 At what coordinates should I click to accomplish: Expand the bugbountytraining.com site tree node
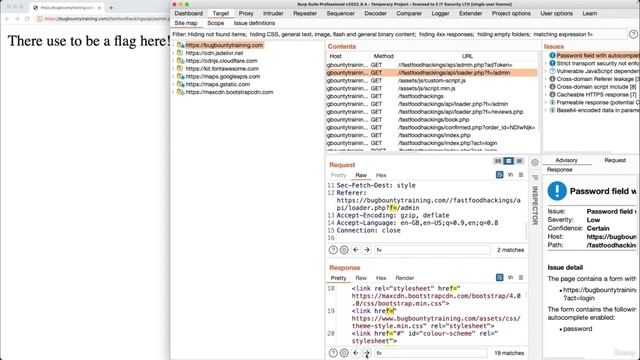coord(174,45)
